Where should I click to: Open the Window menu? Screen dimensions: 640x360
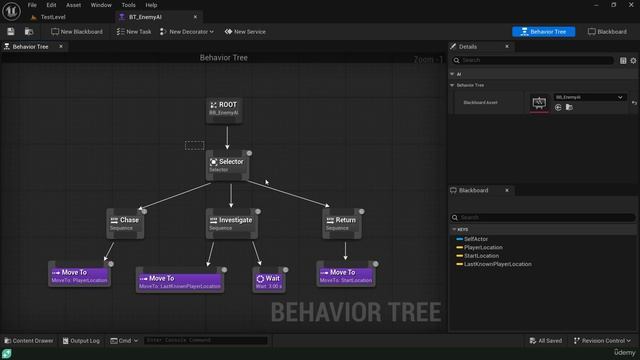pyautogui.click(x=101, y=5)
